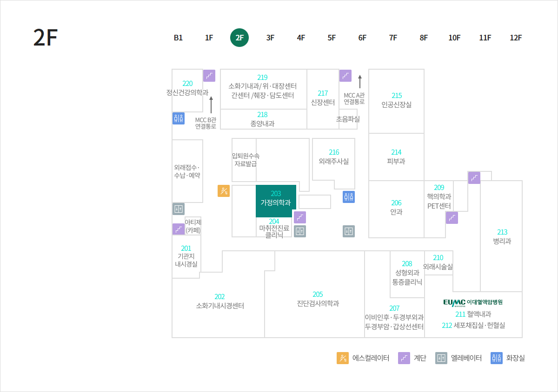The image size is (558, 392).
Task: Click the stairs icon beside MCC A관 연결통로
Action: tap(345, 76)
